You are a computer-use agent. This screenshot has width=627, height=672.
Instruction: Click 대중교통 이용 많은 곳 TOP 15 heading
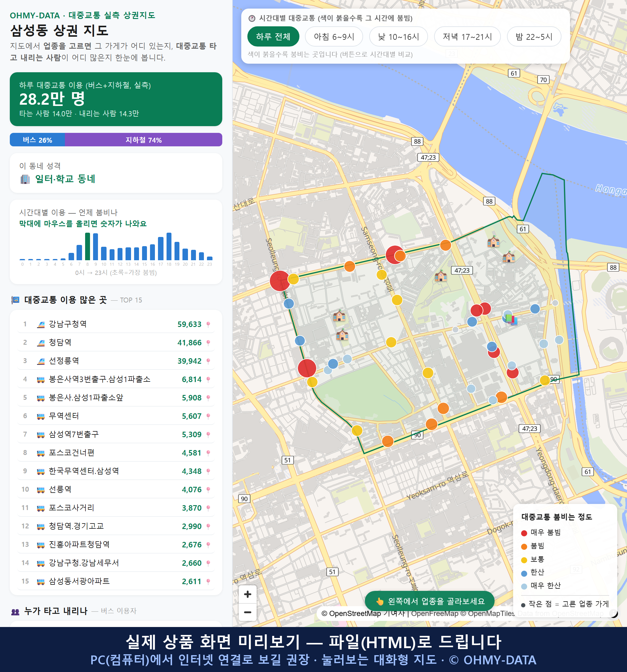77,300
